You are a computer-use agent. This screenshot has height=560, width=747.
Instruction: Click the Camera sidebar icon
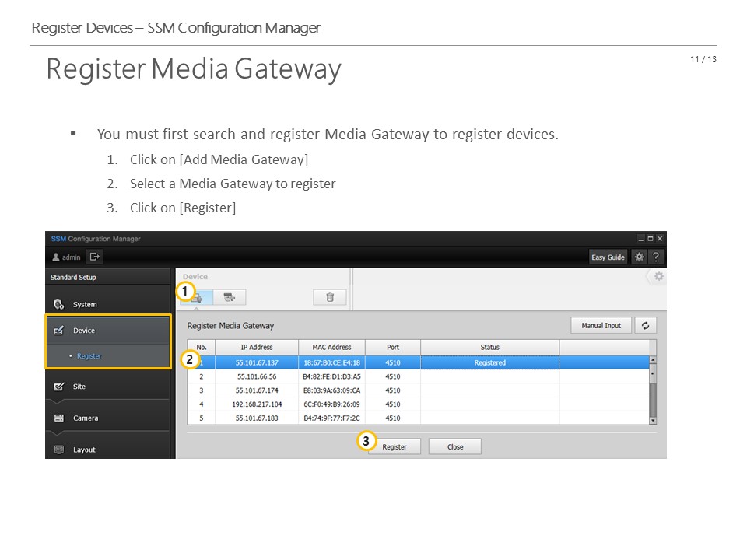[x=58, y=418]
